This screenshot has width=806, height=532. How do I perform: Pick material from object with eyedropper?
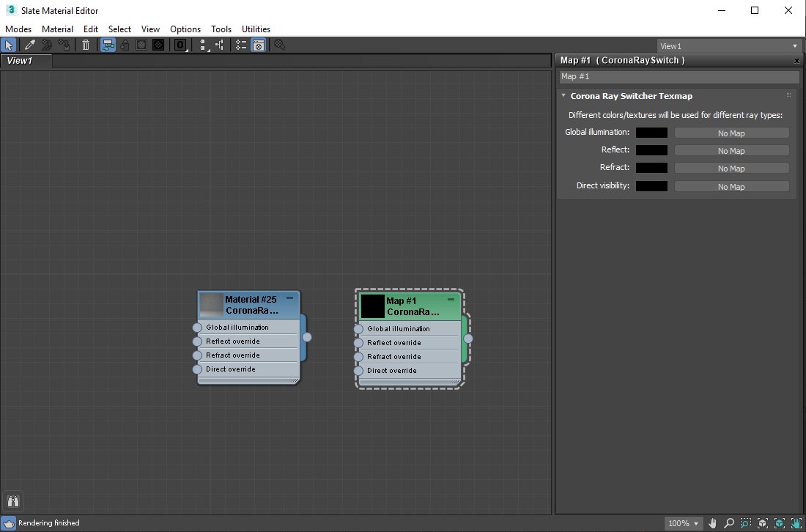pyautogui.click(x=30, y=45)
